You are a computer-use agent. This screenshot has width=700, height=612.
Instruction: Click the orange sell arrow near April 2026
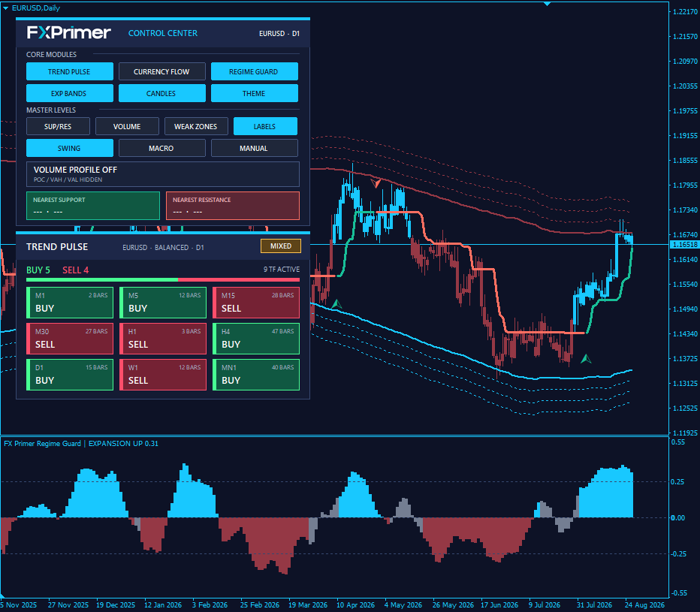tap(376, 182)
